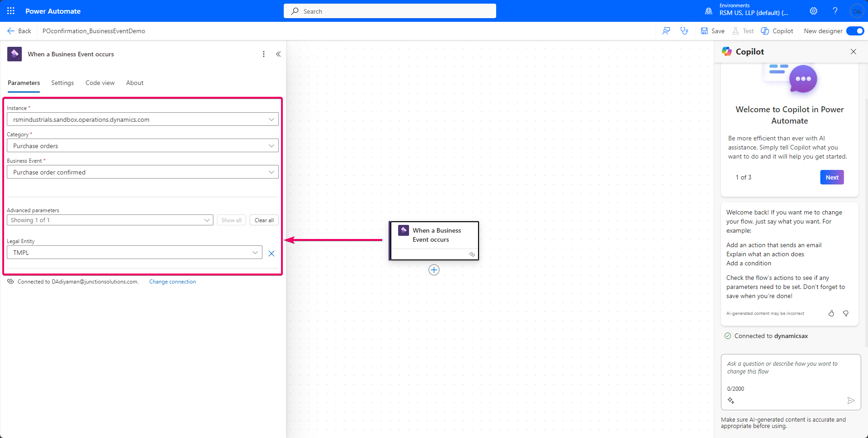This screenshot has width=868, height=438.
Task: Open the DA account avatar
Action: tap(857, 11)
